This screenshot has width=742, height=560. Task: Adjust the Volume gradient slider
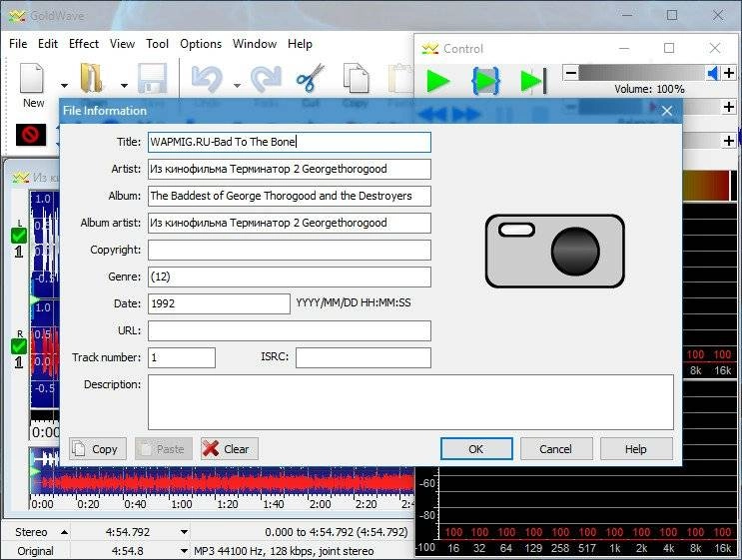click(642, 73)
